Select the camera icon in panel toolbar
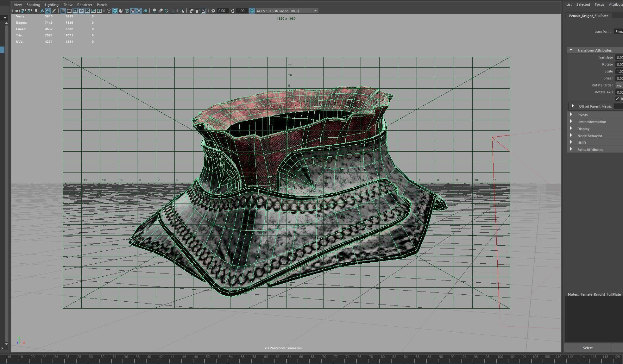 tap(17, 11)
